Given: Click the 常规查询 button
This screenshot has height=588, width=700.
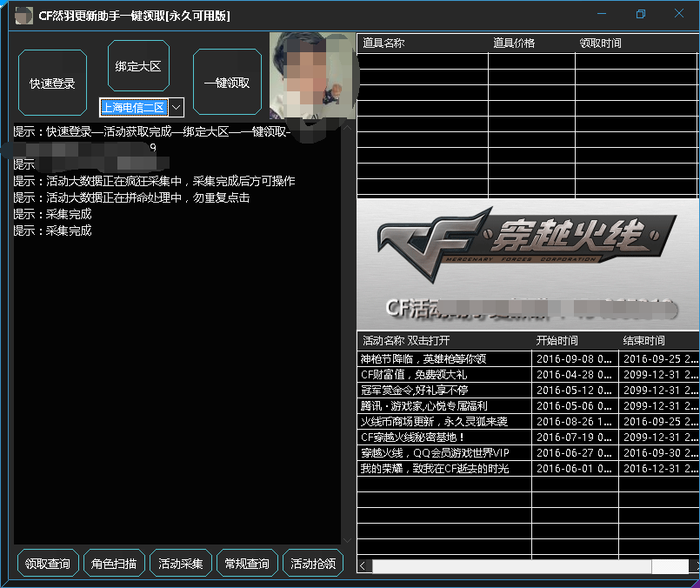Looking at the screenshot, I should (x=247, y=563).
